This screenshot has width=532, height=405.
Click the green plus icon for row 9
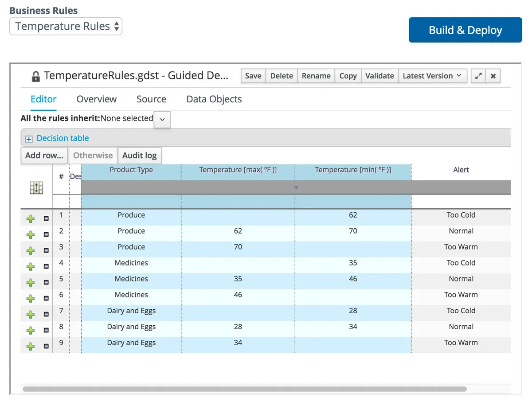click(x=31, y=346)
